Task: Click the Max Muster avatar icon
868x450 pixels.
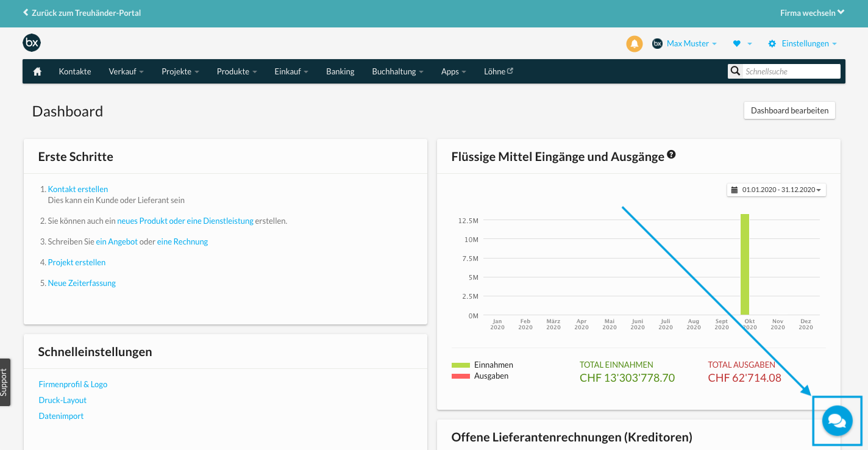Action: (657, 44)
